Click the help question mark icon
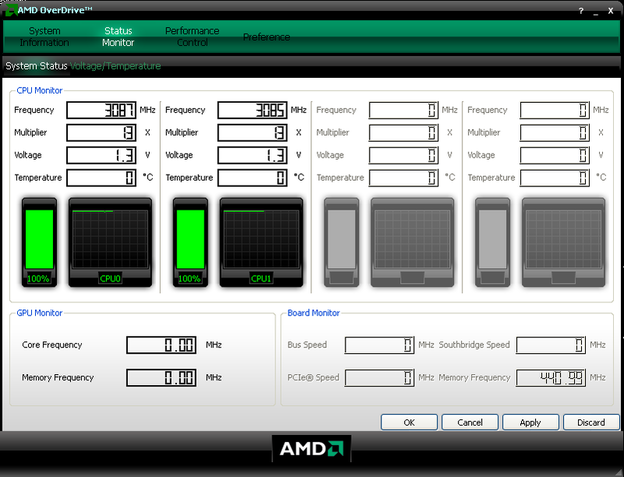The height and width of the screenshot is (477, 624). pos(581,11)
